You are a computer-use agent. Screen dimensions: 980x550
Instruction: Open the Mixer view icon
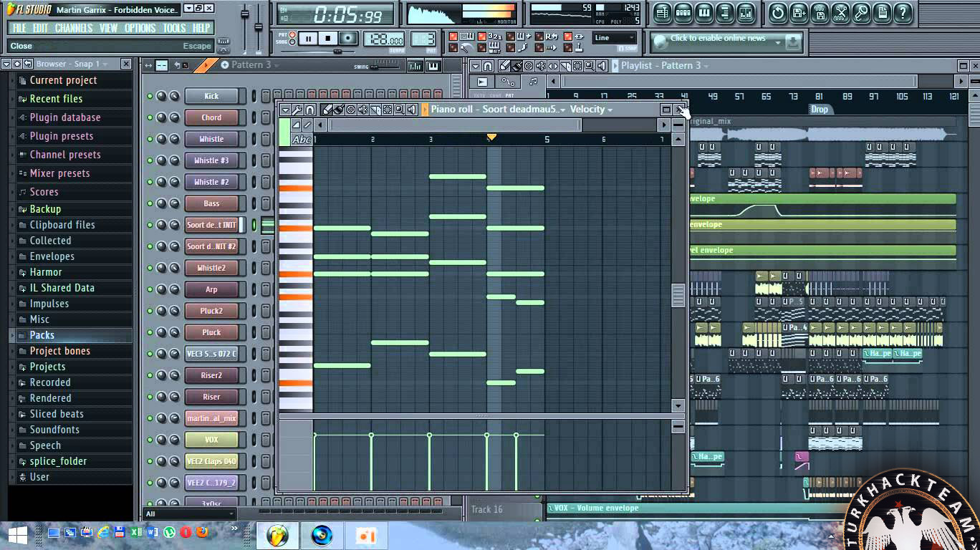coord(746,13)
